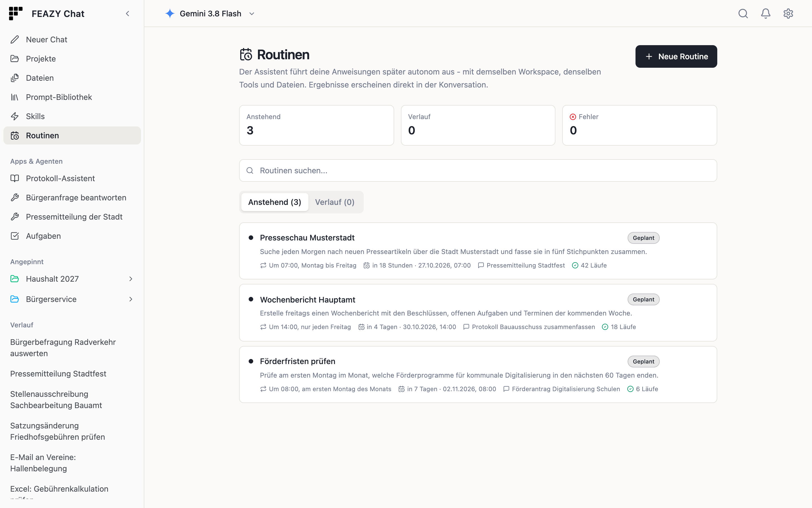This screenshot has width=812, height=508.
Task: Click the folder icon beside Projekte
Action: coord(15,59)
